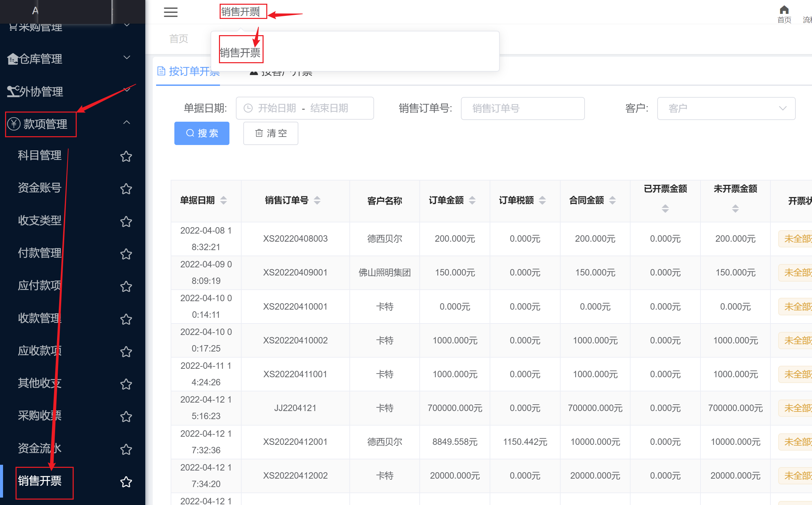Sort by 订单金额 column arrows
The height and width of the screenshot is (505, 812).
(472, 200)
